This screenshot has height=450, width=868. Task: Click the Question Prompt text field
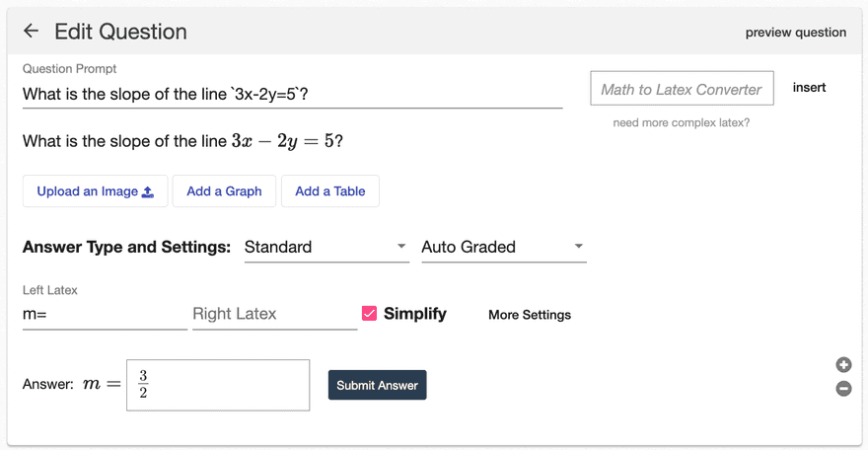(x=292, y=94)
